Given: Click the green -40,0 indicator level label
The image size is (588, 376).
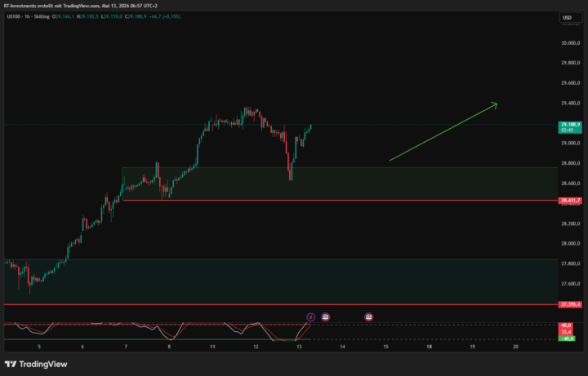Looking at the screenshot, I should click(566, 338).
